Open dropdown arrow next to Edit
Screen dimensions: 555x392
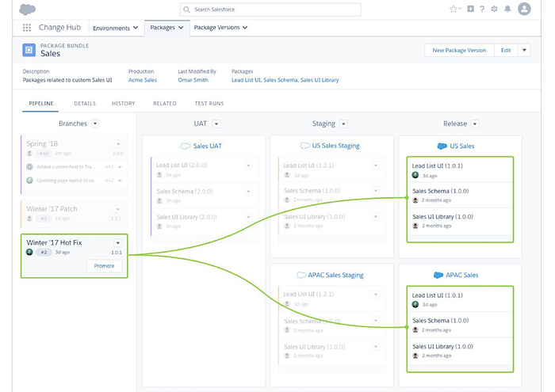click(x=524, y=50)
